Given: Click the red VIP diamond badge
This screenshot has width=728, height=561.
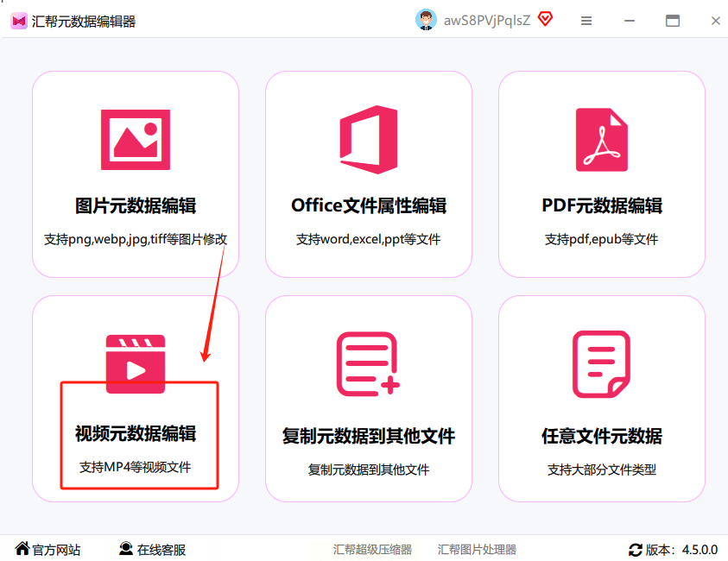Looking at the screenshot, I should pyautogui.click(x=545, y=19).
